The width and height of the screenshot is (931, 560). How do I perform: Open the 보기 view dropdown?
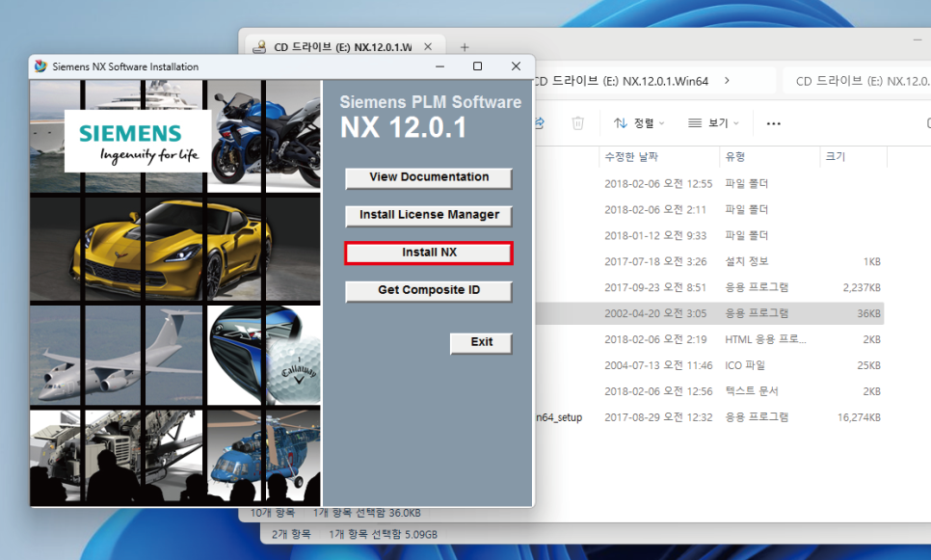click(713, 123)
